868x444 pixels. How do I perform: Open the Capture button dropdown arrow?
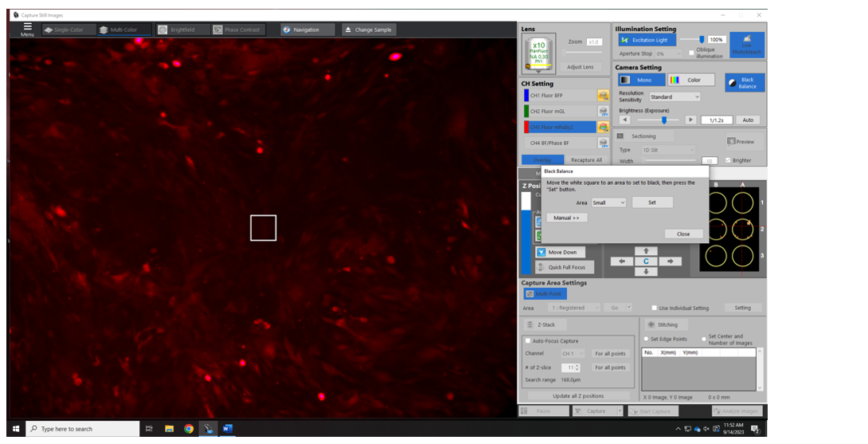point(620,411)
